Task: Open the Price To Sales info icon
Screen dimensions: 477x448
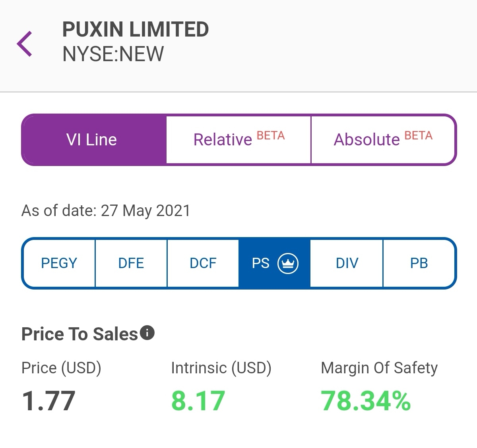Action: 147,333
